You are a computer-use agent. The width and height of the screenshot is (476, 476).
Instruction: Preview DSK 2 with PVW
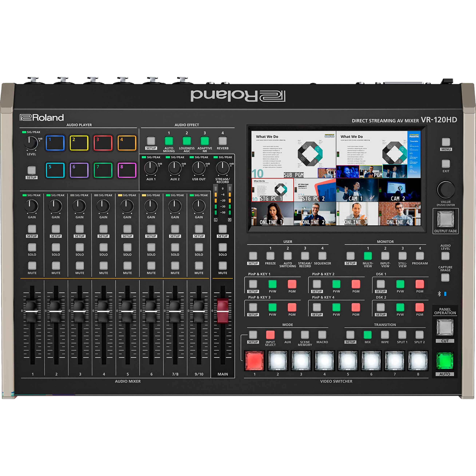[x=400, y=307]
